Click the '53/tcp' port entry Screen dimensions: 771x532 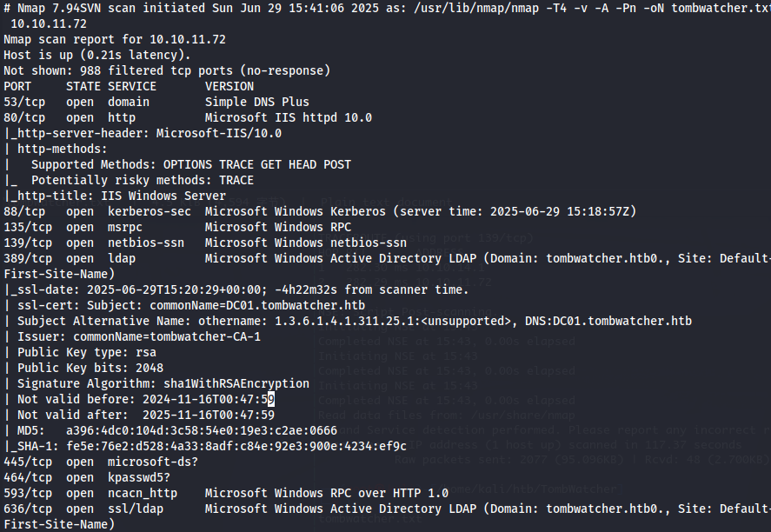[24, 102]
